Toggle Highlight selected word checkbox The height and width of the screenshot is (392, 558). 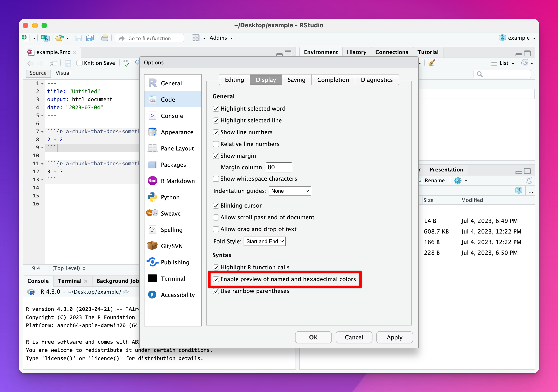pyautogui.click(x=216, y=108)
